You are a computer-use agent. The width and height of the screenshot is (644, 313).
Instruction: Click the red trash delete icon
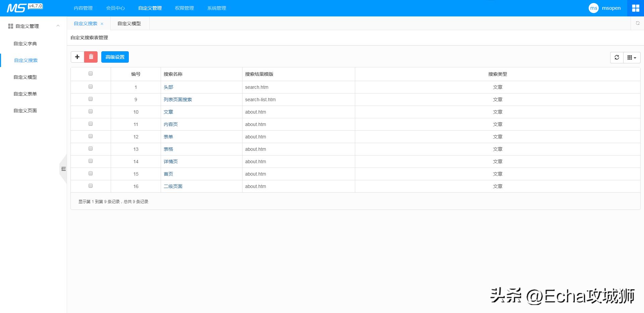point(91,57)
